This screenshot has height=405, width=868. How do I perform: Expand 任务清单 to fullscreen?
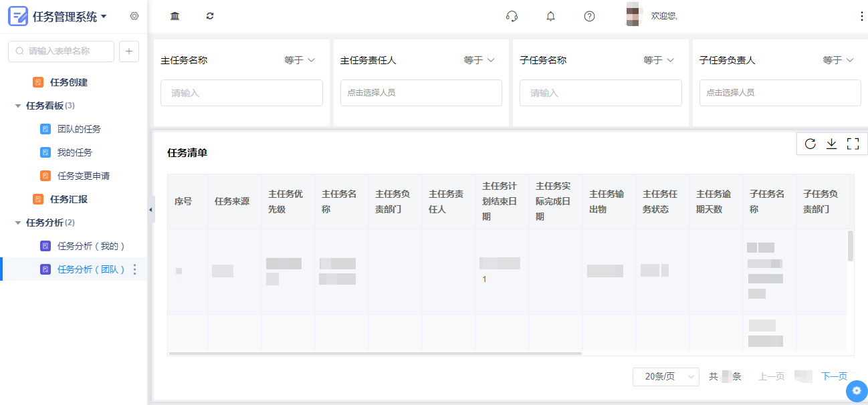(853, 144)
